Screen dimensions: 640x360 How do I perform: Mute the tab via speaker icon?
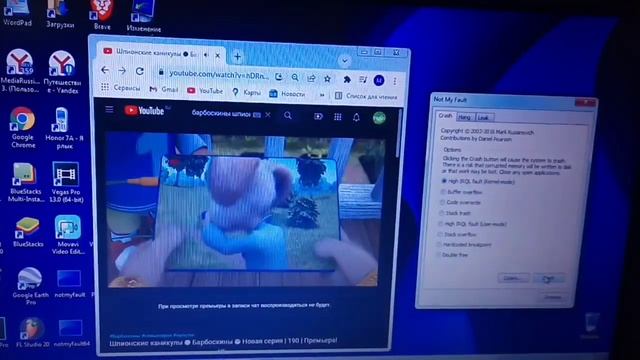(206, 54)
